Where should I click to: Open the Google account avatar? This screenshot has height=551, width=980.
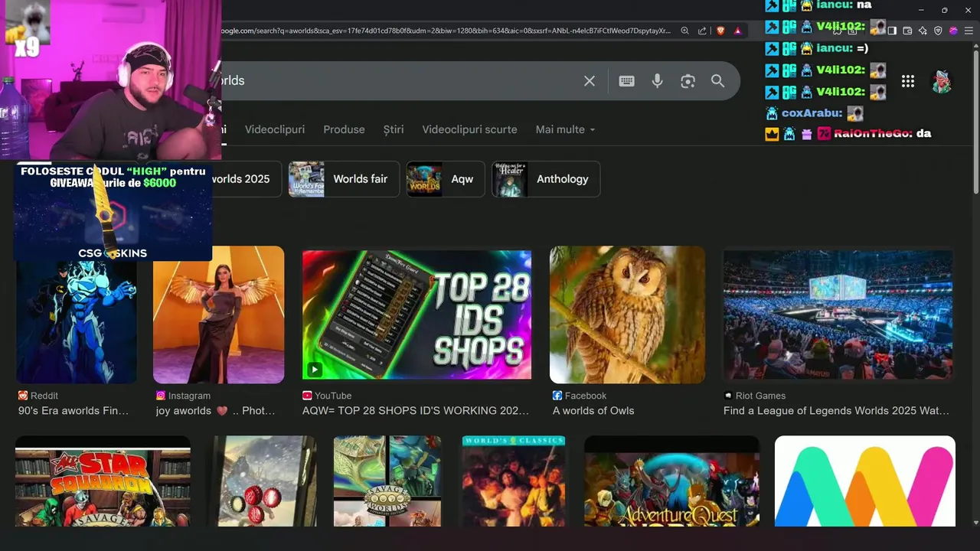(941, 81)
